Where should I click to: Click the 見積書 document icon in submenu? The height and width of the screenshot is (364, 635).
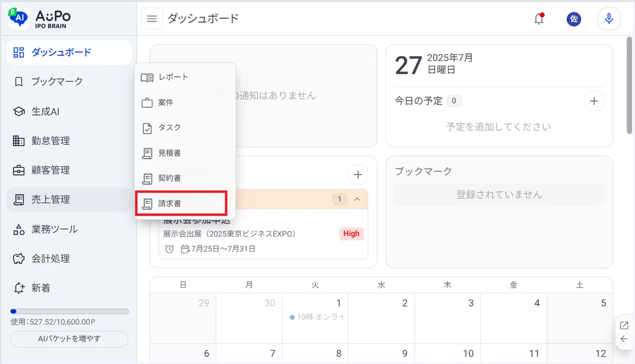147,153
